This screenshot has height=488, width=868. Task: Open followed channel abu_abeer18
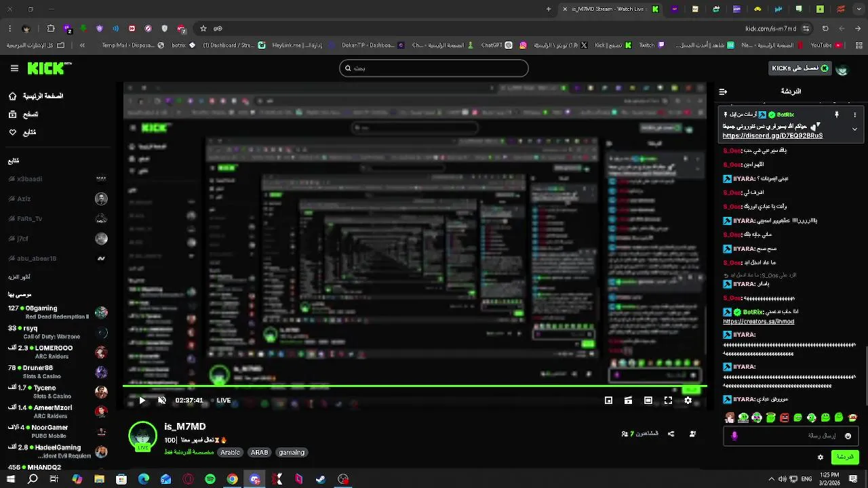(x=58, y=258)
